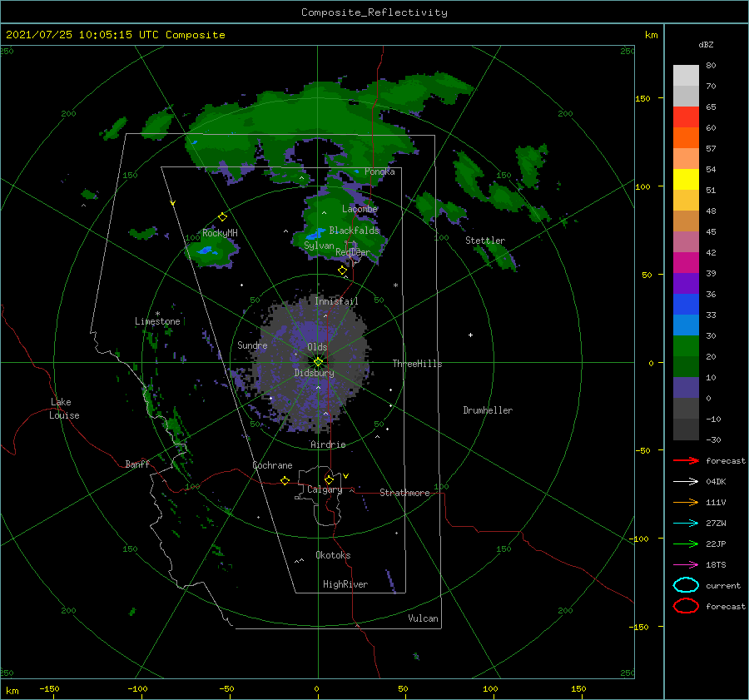Click the radar site marker at map center

pyautogui.click(x=318, y=362)
